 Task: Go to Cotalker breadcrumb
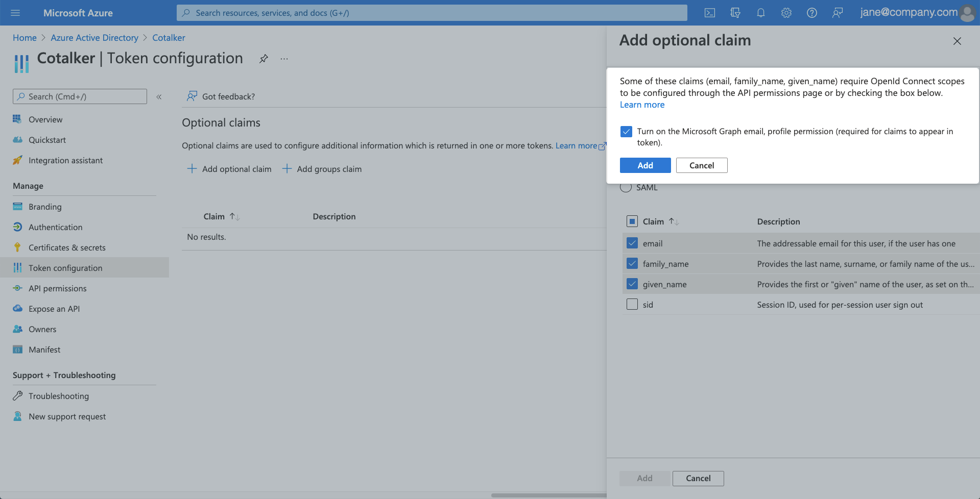point(169,38)
